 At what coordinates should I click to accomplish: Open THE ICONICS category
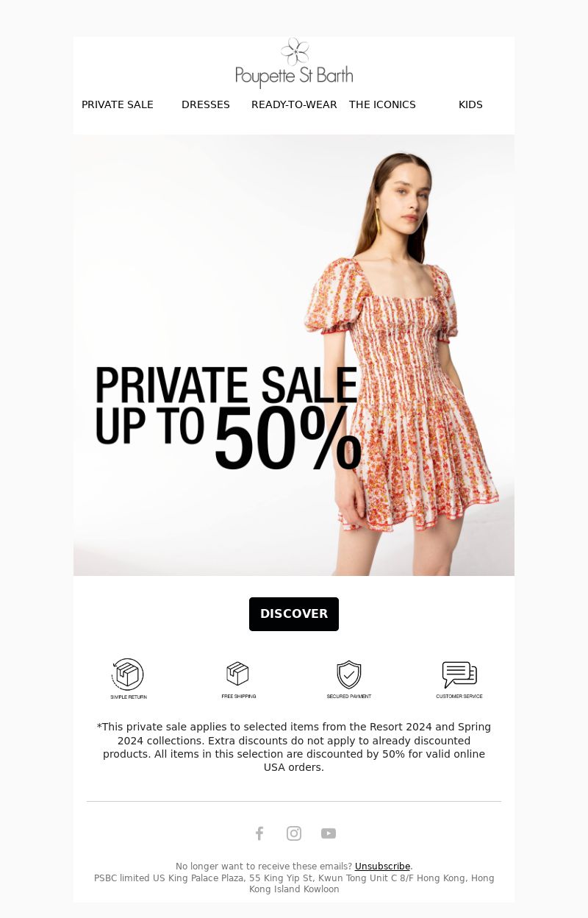point(382,104)
